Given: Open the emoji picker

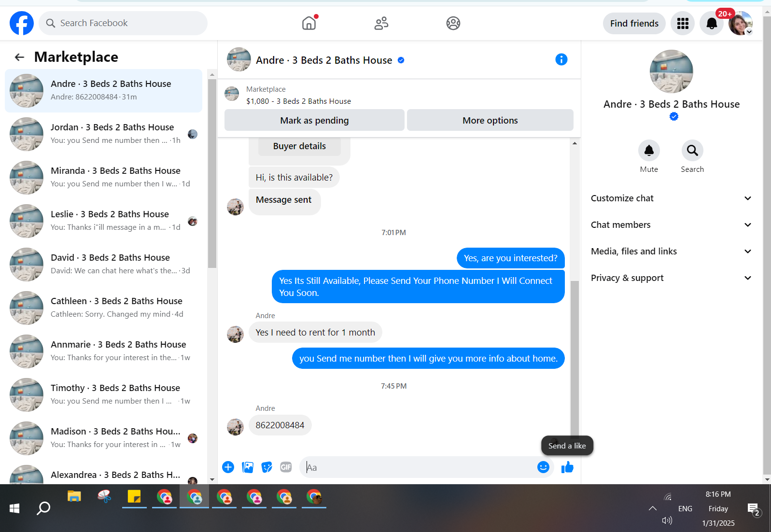Looking at the screenshot, I should pos(543,467).
